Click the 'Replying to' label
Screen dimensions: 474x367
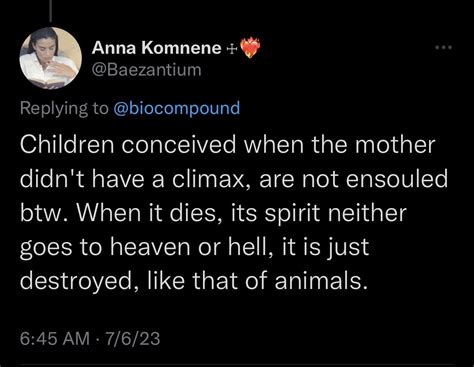(x=64, y=108)
